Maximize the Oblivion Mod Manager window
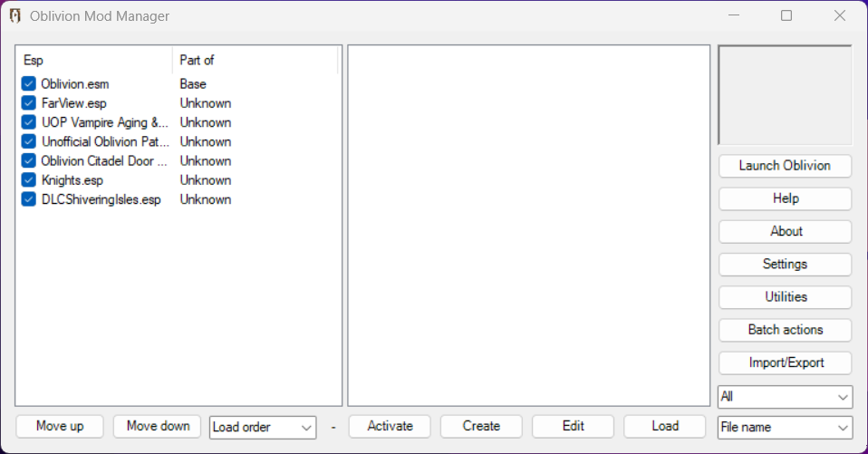The height and width of the screenshot is (454, 868). coord(786,15)
